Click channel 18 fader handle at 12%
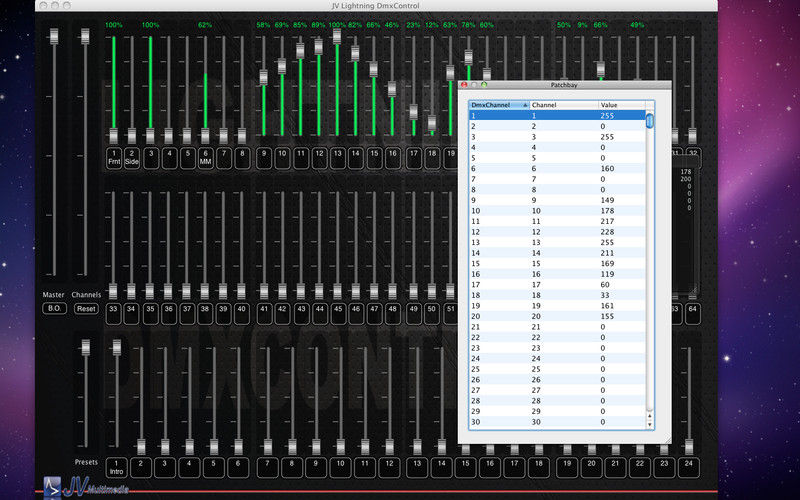Screen dimensions: 800x500 coord(432,122)
